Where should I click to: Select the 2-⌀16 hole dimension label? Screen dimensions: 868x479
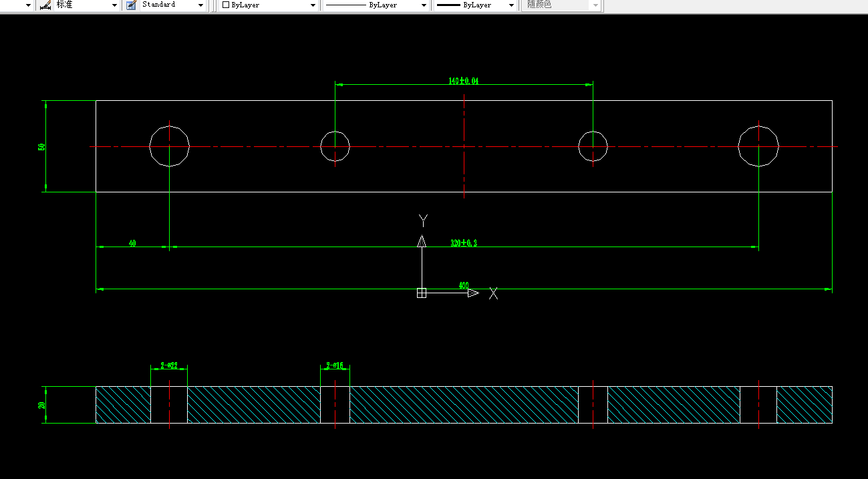(335, 365)
